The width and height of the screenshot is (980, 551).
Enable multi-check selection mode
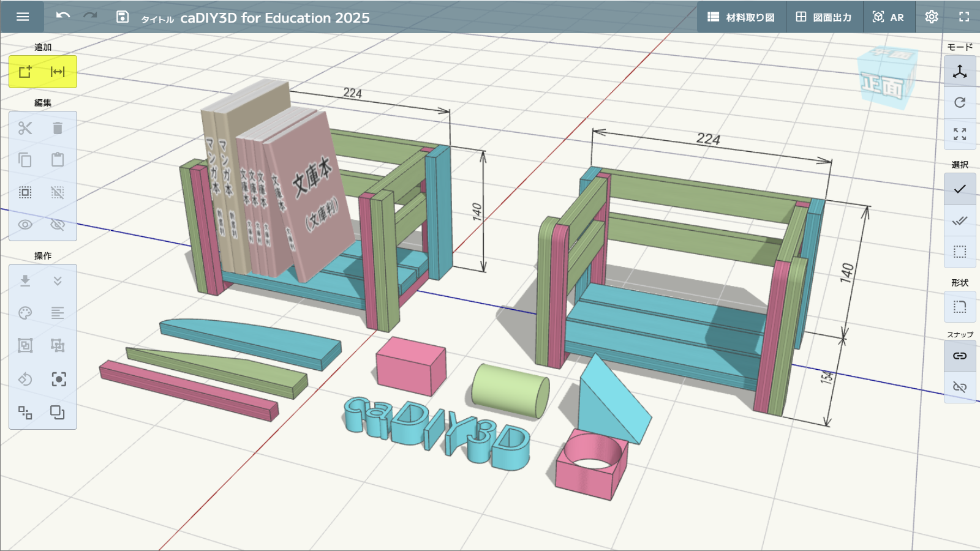pyautogui.click(x=960, y=220)
